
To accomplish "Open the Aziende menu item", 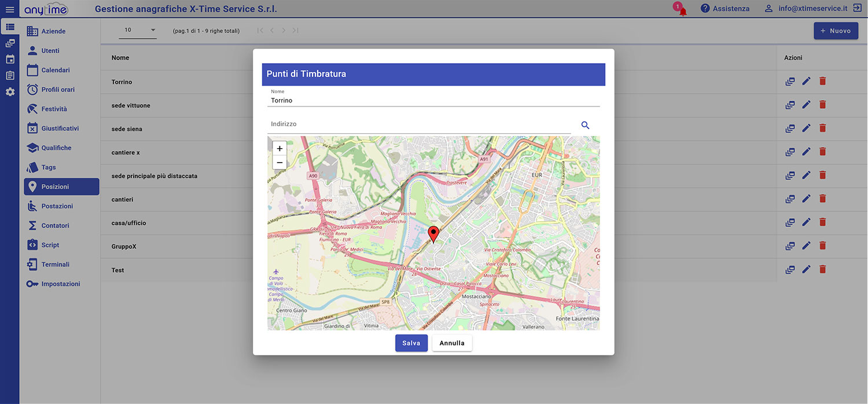I will (53, 31).
